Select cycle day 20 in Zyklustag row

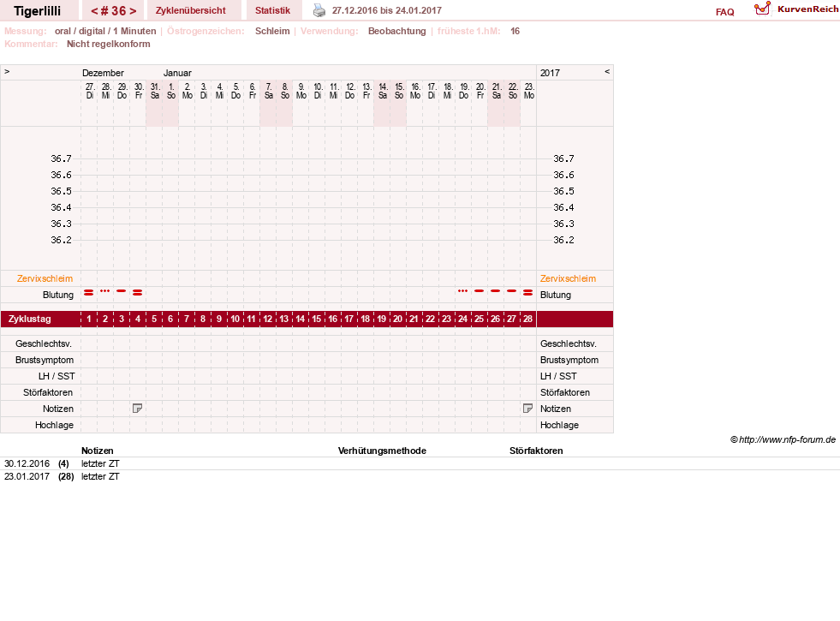click(397, 319)
